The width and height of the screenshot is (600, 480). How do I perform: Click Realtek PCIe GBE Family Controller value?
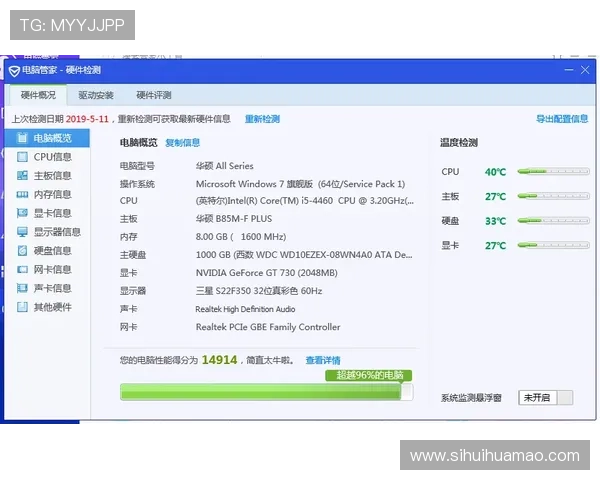[268, 327]
